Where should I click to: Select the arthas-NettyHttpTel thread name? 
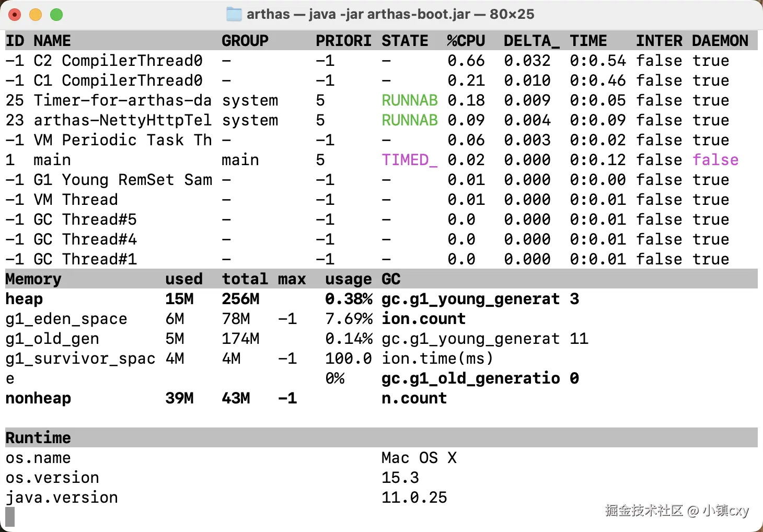click(x=123, y=120)
